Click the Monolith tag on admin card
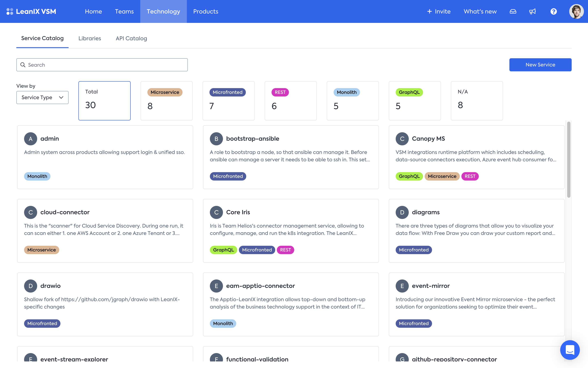Image resolution: width=588 pixels, height=368 pixels. 37,176
